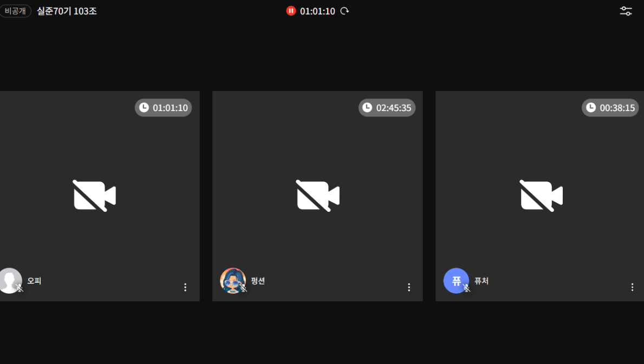Click the username 펑션
644x364 pixels.
(258, 281)
